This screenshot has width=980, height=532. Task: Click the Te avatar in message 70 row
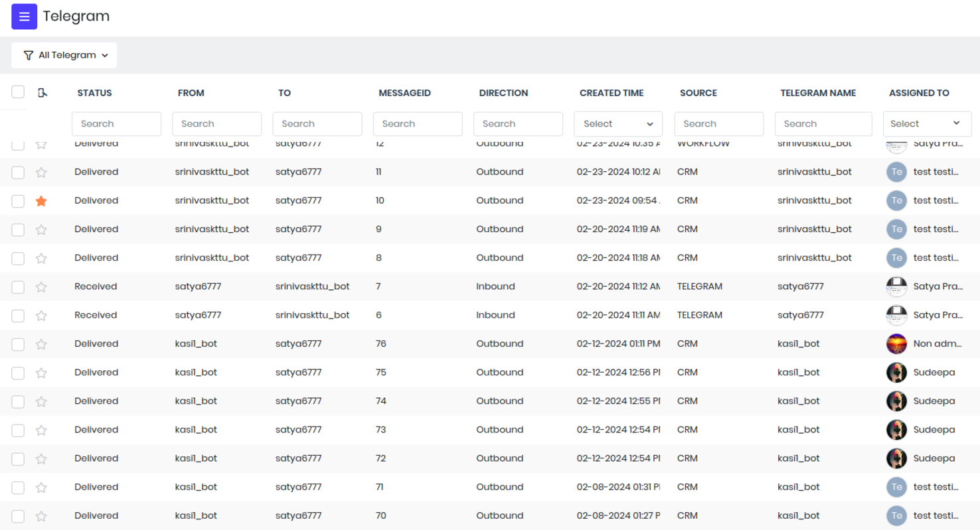(897, 515)
